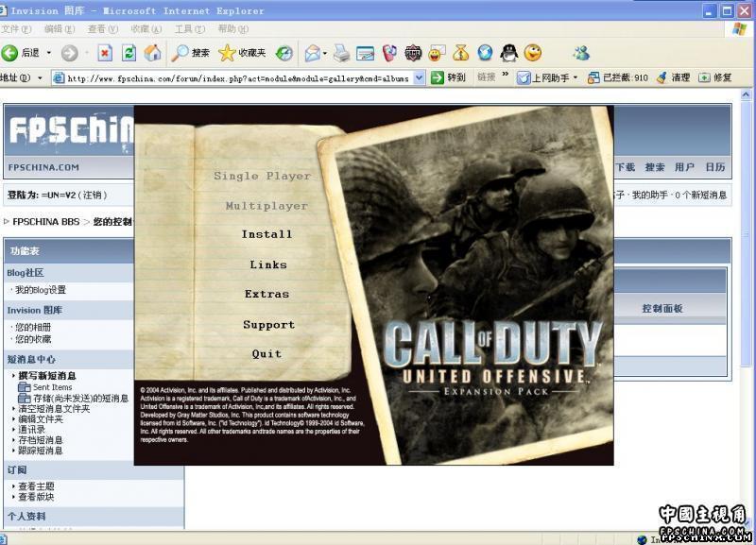Open the File menu
This screenshot has width=756, height=545.
(16, 29)
